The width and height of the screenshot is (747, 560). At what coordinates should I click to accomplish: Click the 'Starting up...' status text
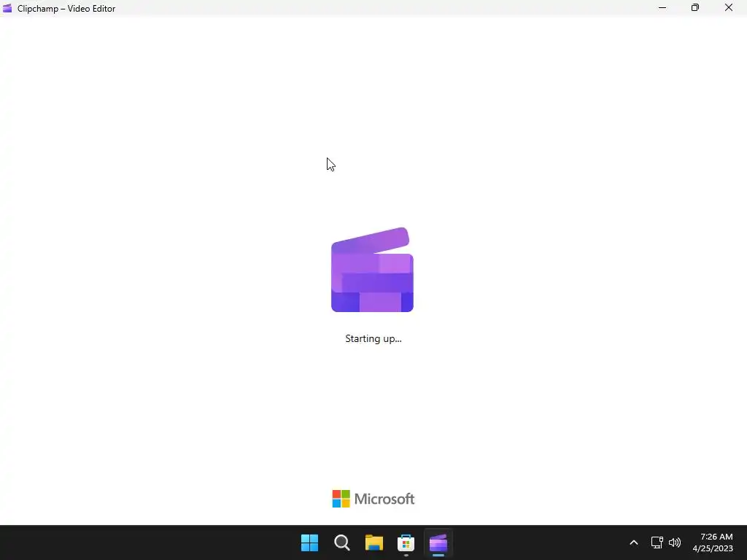coord(373,338)
